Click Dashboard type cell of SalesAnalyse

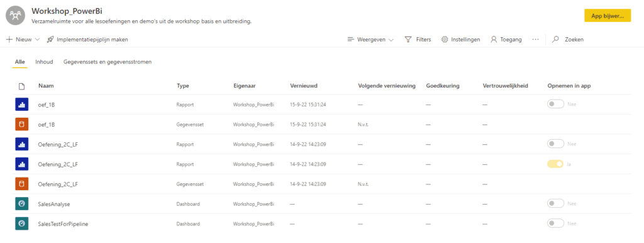tap(188, 203)
